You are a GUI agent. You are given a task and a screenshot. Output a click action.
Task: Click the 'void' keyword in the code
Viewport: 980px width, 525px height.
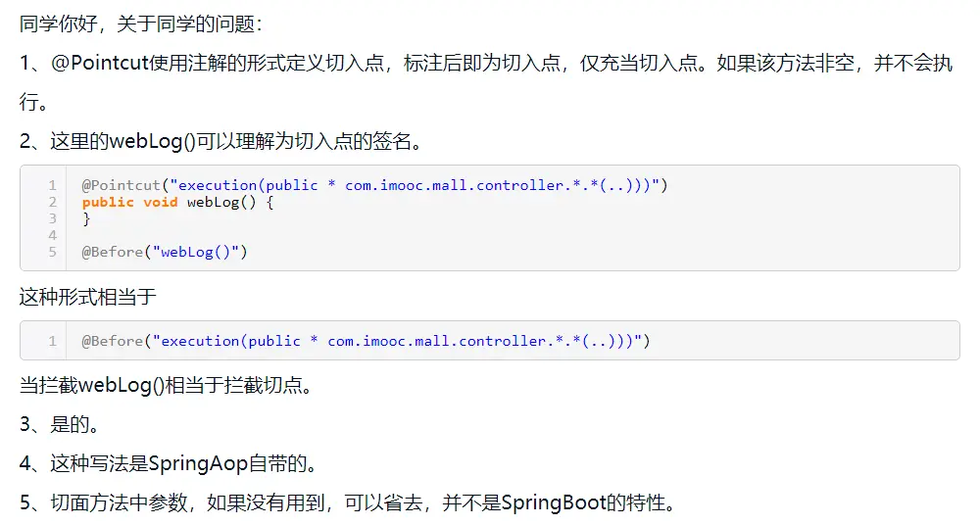click(x=160, y=202)
